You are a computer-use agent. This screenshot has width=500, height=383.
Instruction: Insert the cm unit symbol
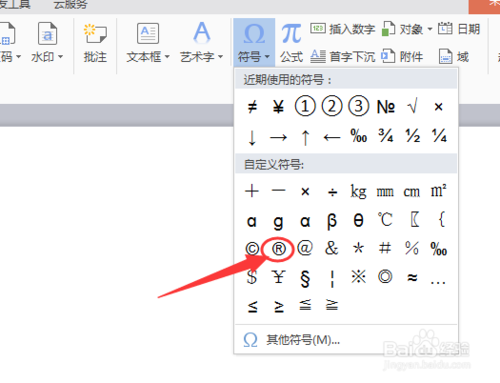point(412,192)
